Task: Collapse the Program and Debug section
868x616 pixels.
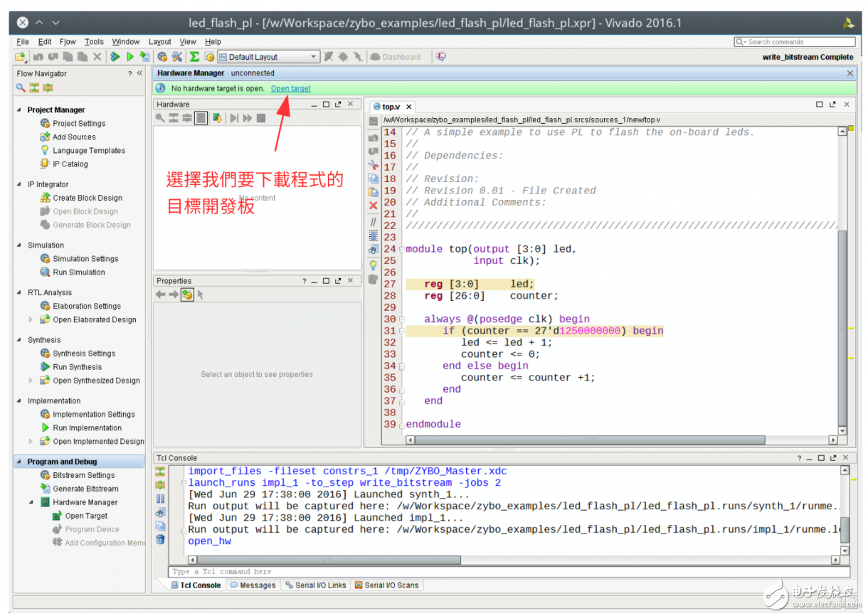Action: [19, 462]
